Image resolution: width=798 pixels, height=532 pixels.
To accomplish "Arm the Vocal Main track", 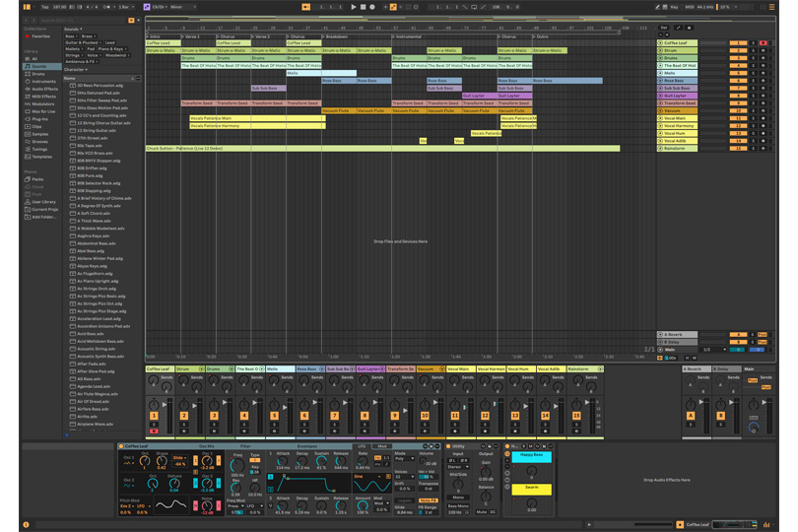I will coord(763,118).
